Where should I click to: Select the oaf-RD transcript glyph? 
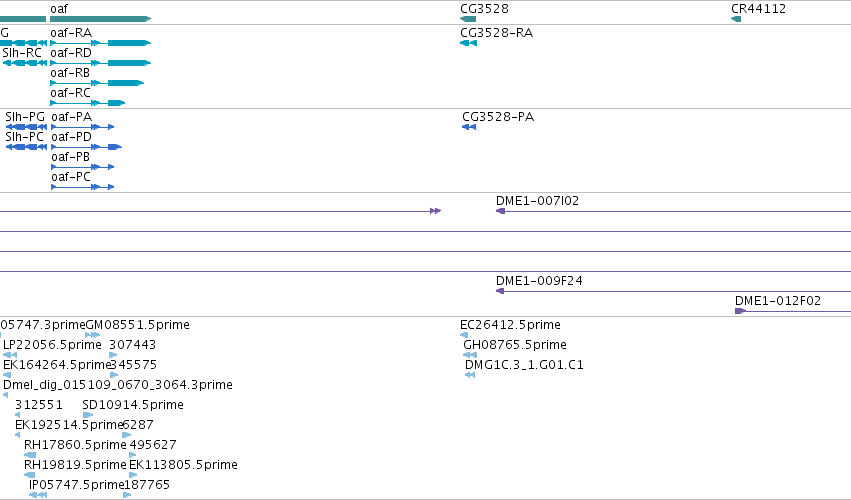click(100, 63)
